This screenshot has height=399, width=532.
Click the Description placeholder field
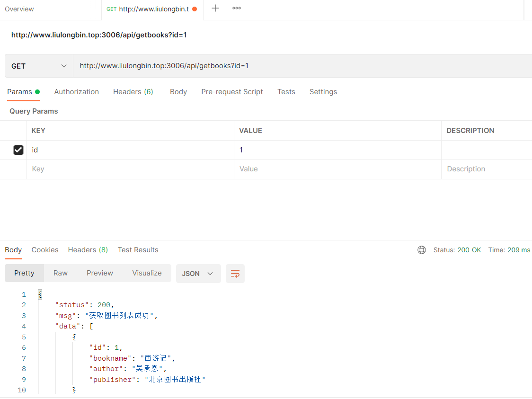(487, 169)
